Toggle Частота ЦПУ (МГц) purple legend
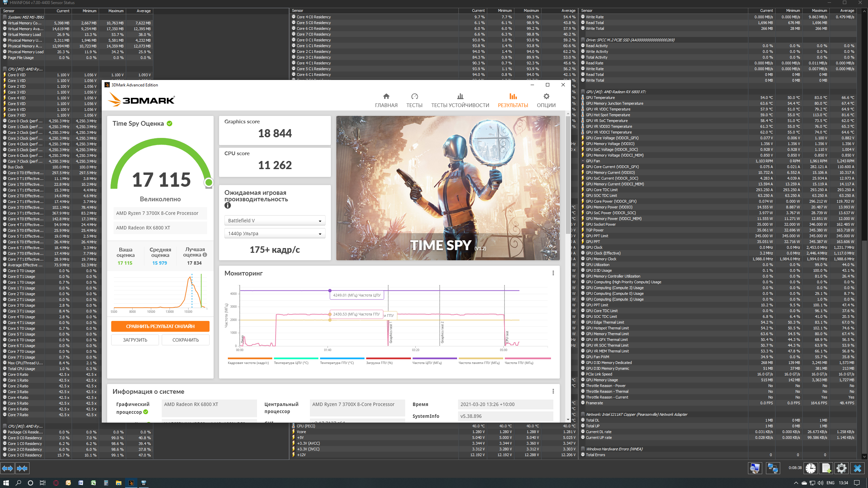 [427, 363]
